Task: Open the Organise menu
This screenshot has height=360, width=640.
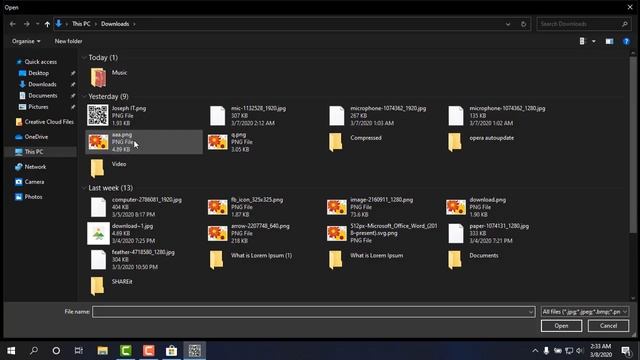Action: (26, 41)
